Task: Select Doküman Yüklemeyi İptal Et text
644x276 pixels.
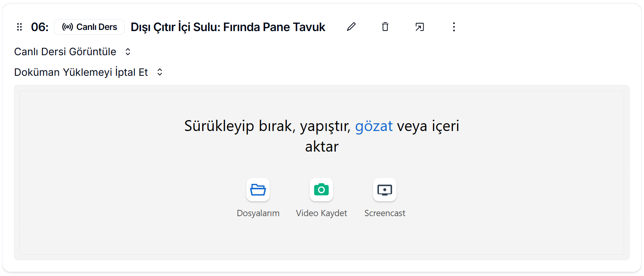Action: [81, 72]
